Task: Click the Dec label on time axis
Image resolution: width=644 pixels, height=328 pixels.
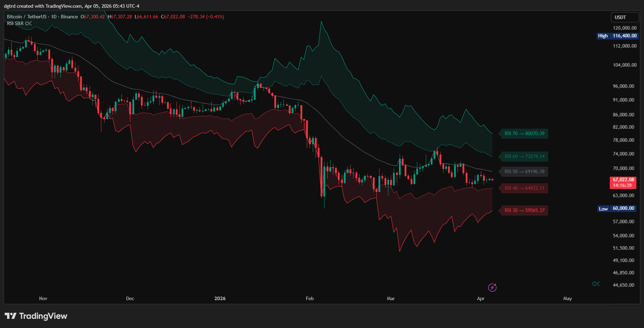Action: tap(130, 298)
